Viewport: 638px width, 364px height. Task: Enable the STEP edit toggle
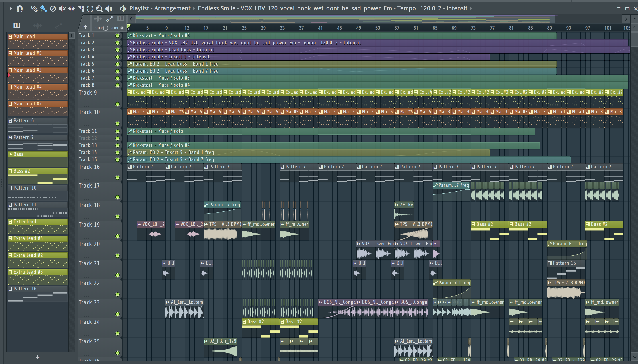click(x=105, y=28)
